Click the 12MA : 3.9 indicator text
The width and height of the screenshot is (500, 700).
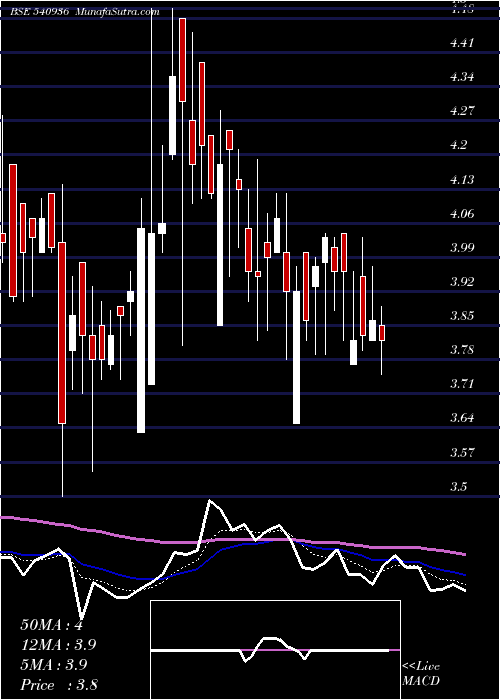(58, 645)
